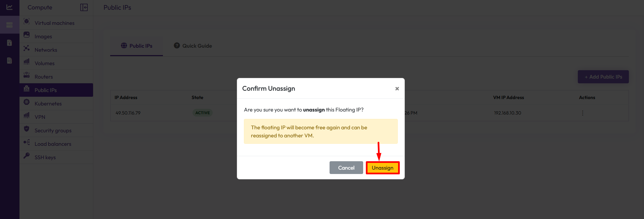The image size is (644, 219).
Task: Confirm with the yellow Unassign button
Action: tap(383, 168)
